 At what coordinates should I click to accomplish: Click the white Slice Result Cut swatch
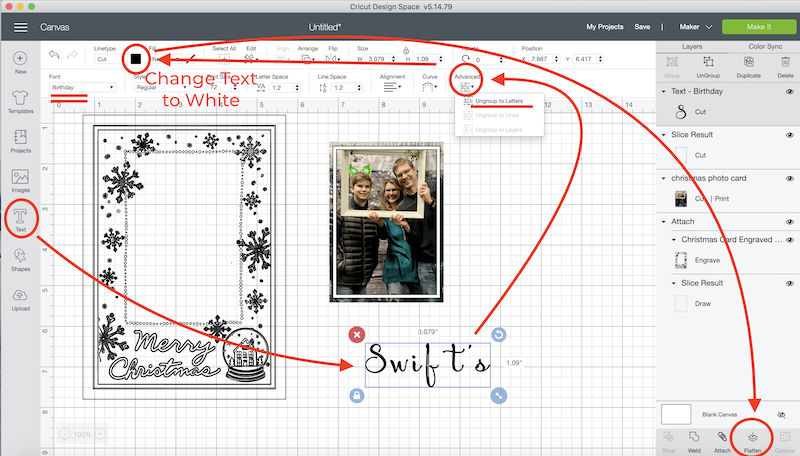[x=681, y=156]
